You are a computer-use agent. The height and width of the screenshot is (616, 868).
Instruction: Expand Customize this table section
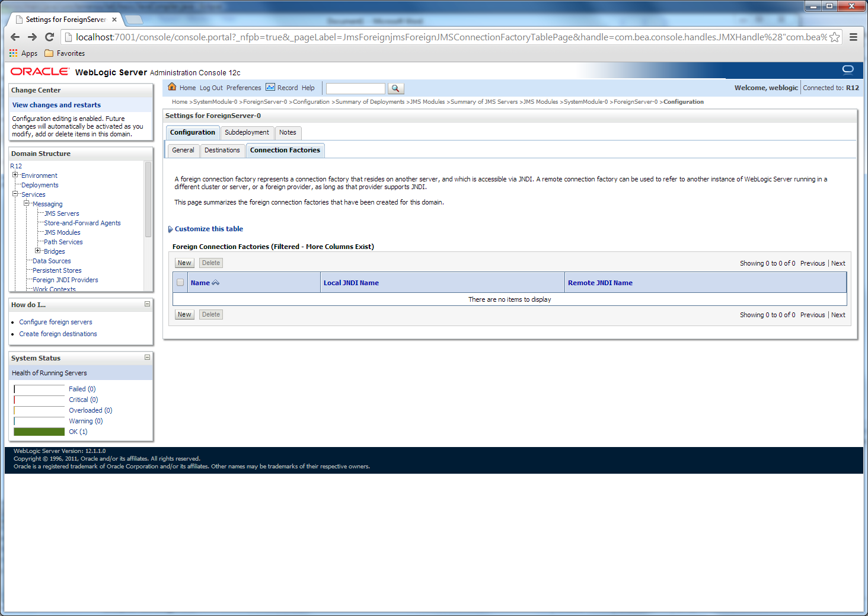click(x=171, y=229)
